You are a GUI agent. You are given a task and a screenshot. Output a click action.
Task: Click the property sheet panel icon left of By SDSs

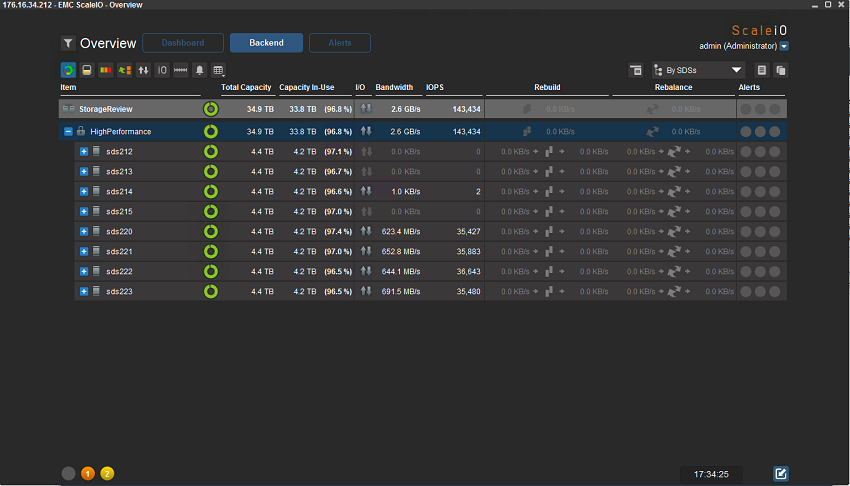(636, 70)
